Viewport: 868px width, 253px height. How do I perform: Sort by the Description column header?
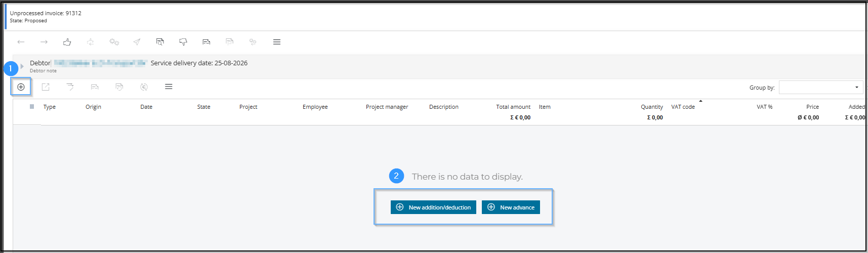[443, 107]
